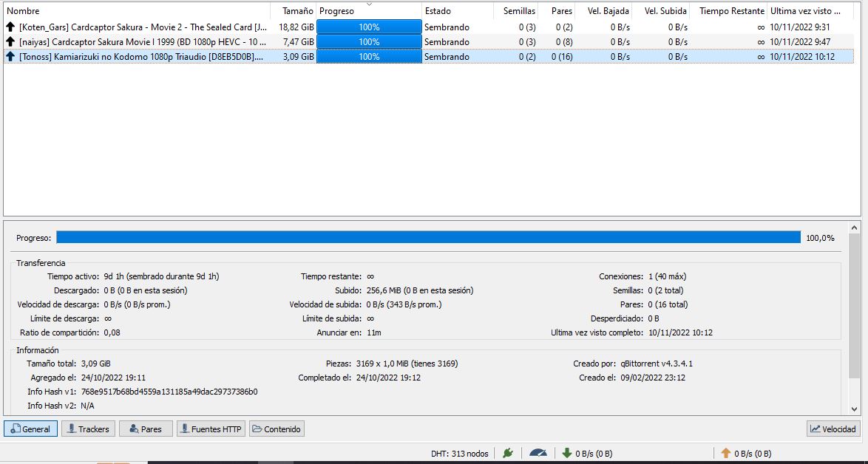Click the 18,82 GiB size cell
Viewport: 868px width, 464px height.
pos(296,27)
